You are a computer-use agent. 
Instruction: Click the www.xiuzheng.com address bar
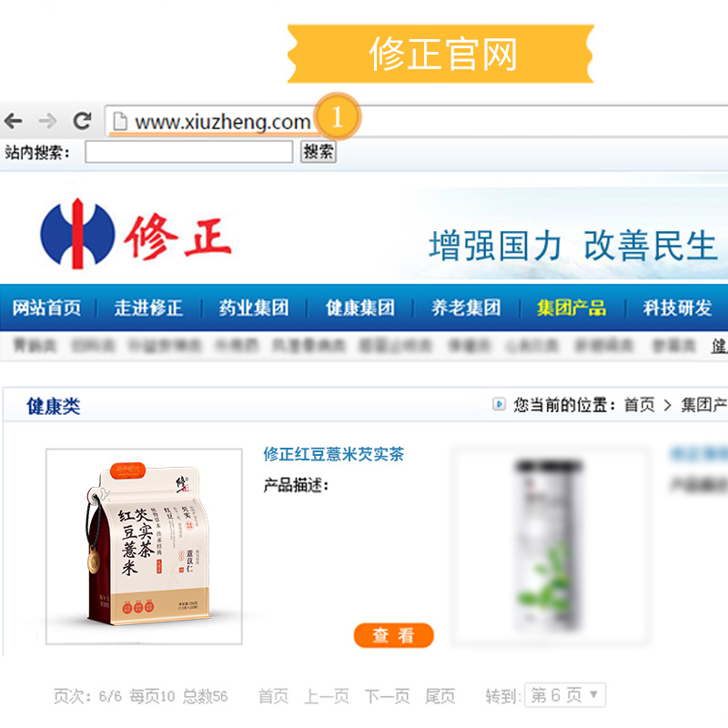(x=416, y=121)
